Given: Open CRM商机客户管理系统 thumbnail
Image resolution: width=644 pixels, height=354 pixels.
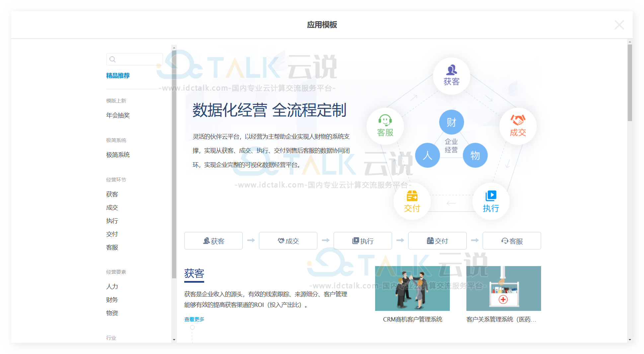Looking at the screenshot, I should click(412, 288).
